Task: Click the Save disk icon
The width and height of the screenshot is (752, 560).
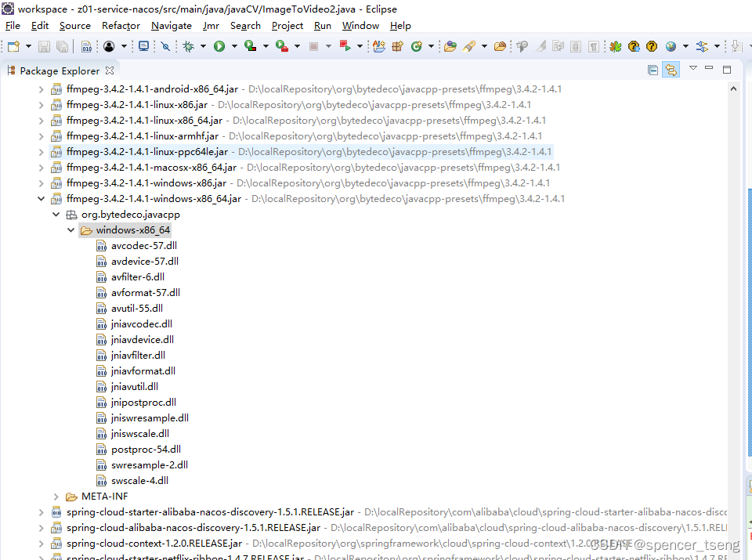Action: [x=44, y=46]
